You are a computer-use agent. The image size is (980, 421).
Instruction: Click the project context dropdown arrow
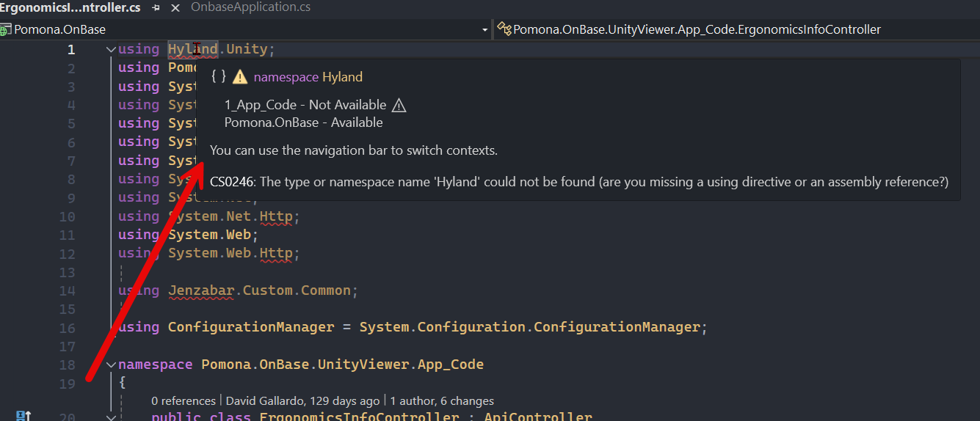tap(484, 30)
